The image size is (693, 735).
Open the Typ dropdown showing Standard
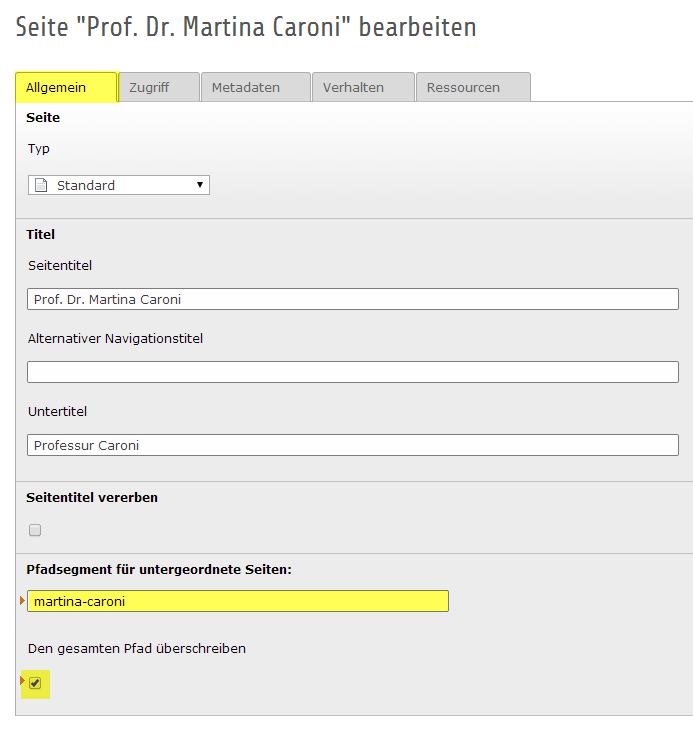pyautogui.click(x=119, y=185)
